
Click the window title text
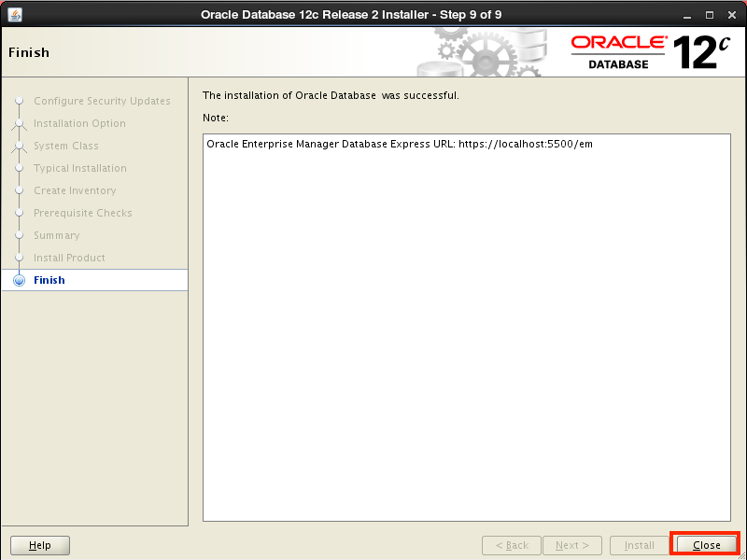pyautogui.click(x=351, y=15)
